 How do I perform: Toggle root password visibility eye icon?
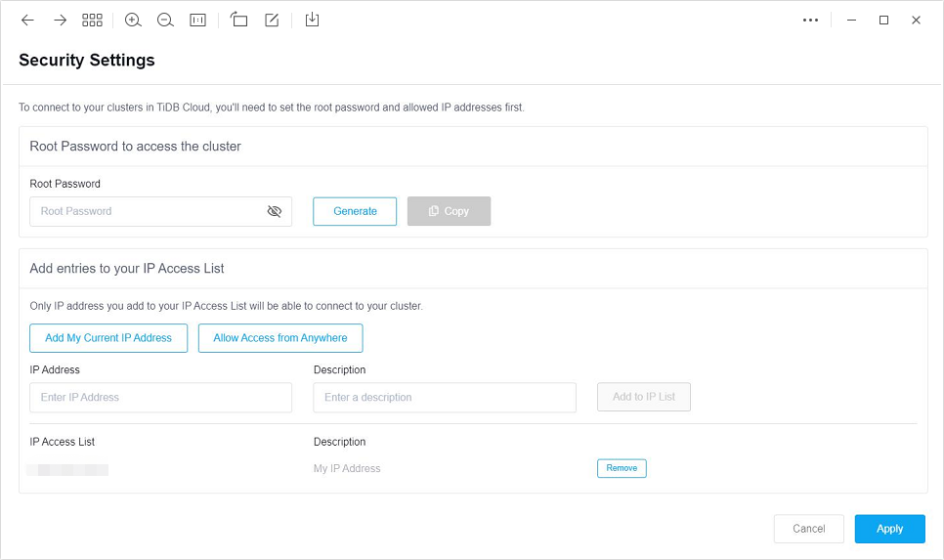point(275,211)
